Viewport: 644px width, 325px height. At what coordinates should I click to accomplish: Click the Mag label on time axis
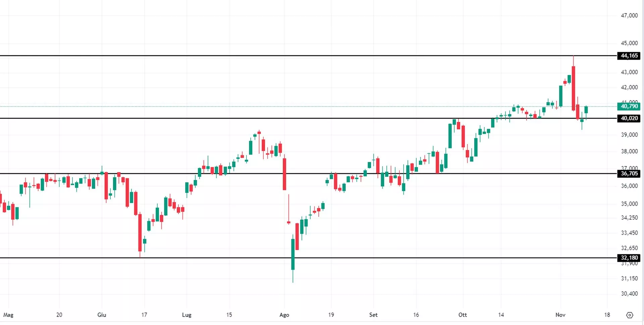pos(8,315)
